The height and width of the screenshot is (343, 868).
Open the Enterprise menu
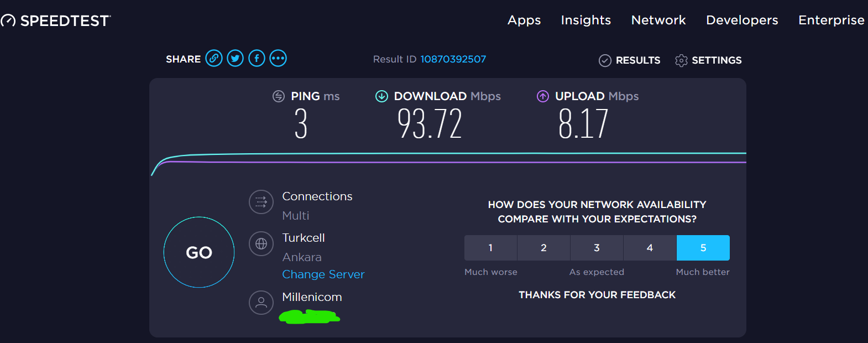click(832, 20)
